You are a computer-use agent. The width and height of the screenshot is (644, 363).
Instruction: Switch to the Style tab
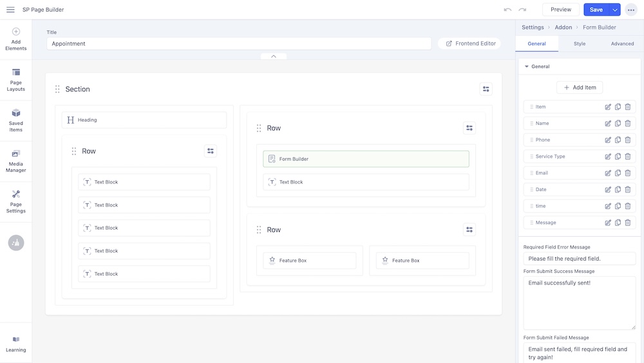580,44
